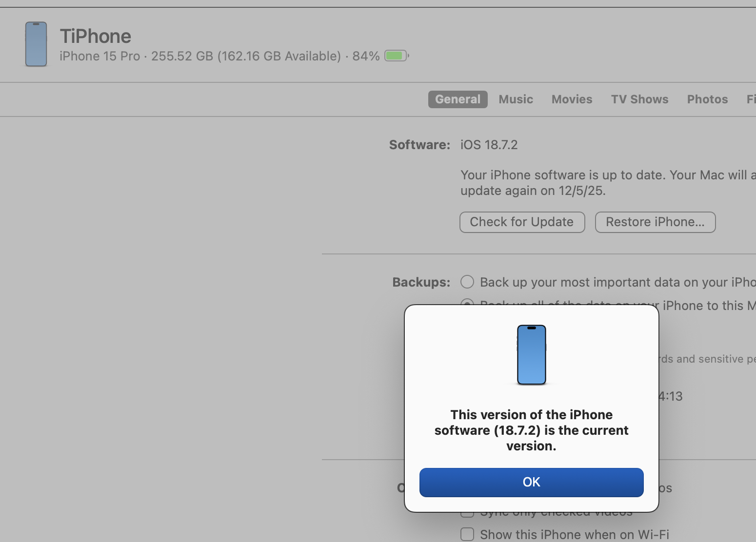Enable Show this iPhone when on Wi-Fi
The image size is (756, 542).
tap(467, 535)
